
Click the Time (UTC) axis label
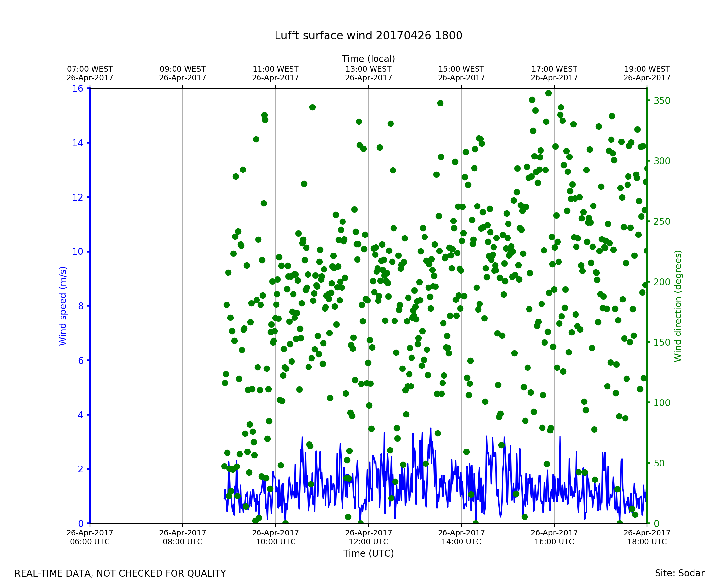coord(368,553)
